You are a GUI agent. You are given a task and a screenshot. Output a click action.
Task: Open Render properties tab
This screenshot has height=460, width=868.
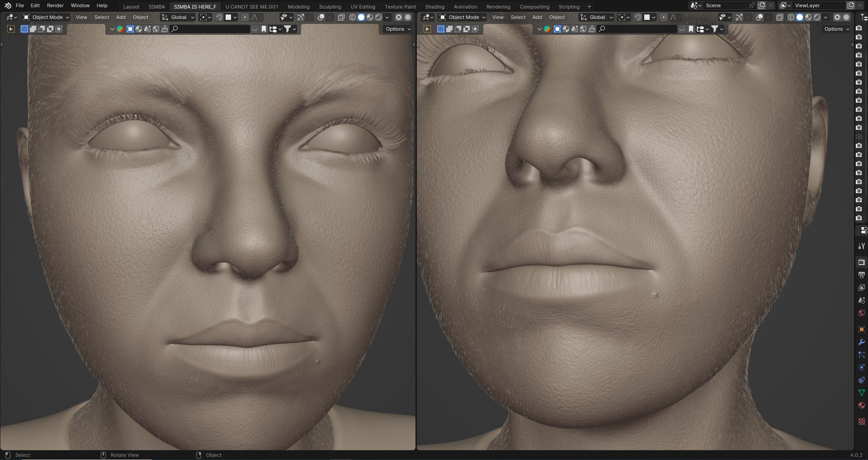pyautogui.click(x=861, y=262)
